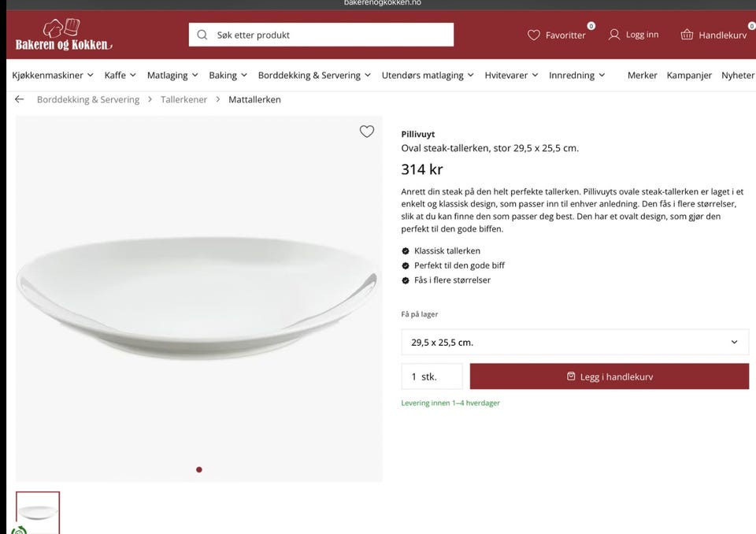Screen dimensions: 756x534
Task: Select the plate thumbnail image
Action: pyautogui.click(x=38, y=512)
